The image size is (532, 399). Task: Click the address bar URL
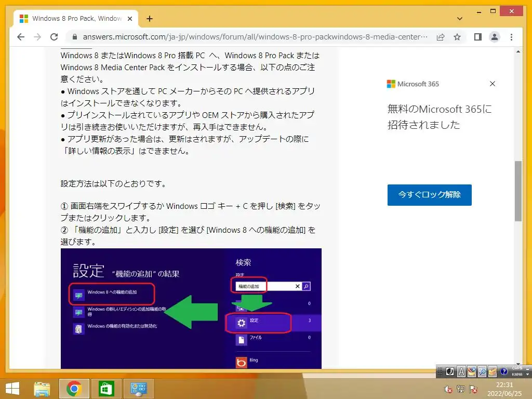coord(255,37)
